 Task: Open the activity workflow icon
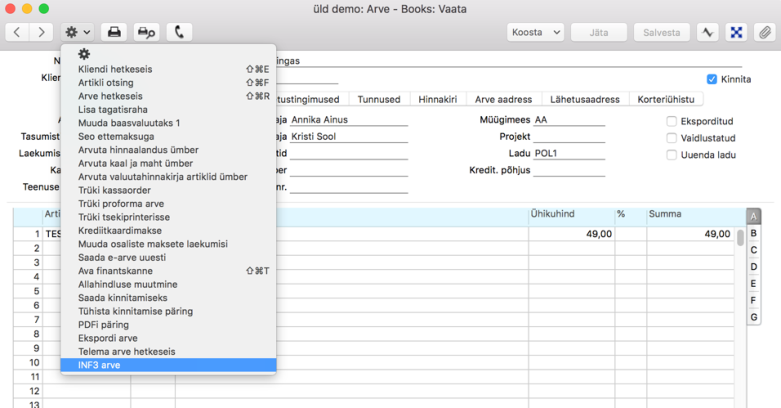coord(708,32)
